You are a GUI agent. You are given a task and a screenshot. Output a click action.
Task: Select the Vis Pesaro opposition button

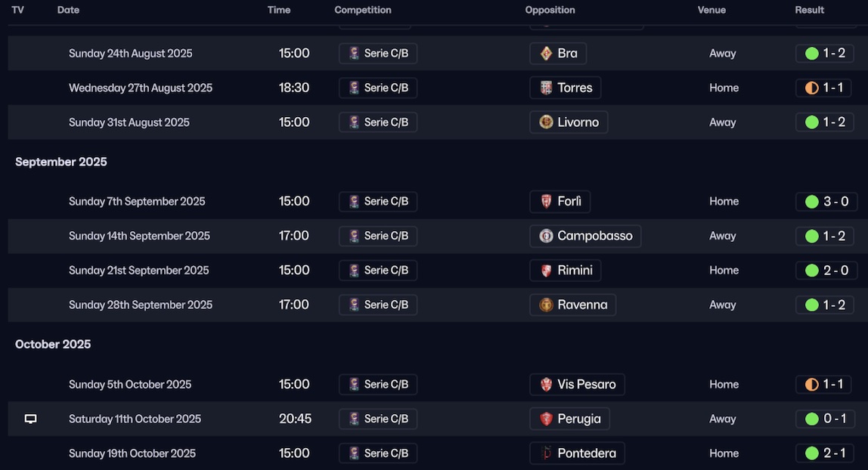577,385
